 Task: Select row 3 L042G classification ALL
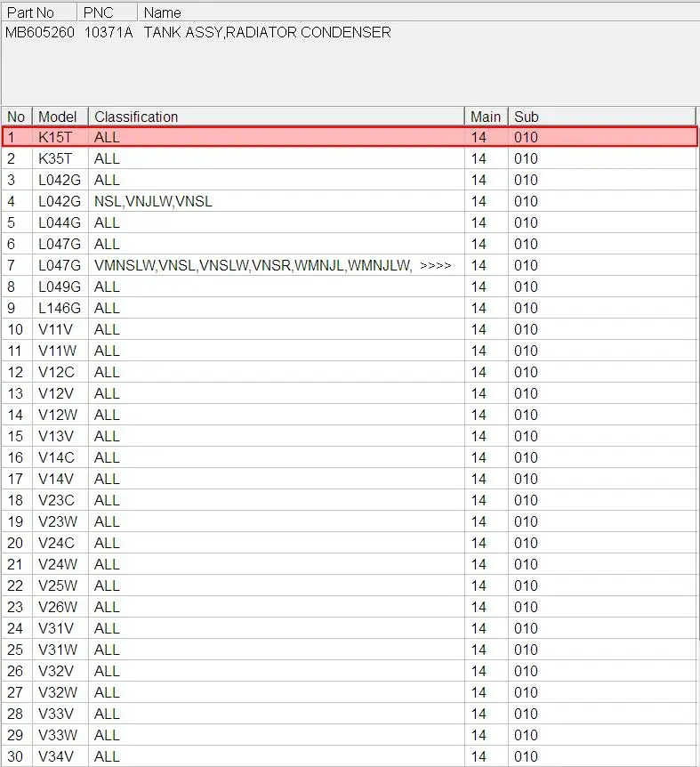[x=350, y=180]
